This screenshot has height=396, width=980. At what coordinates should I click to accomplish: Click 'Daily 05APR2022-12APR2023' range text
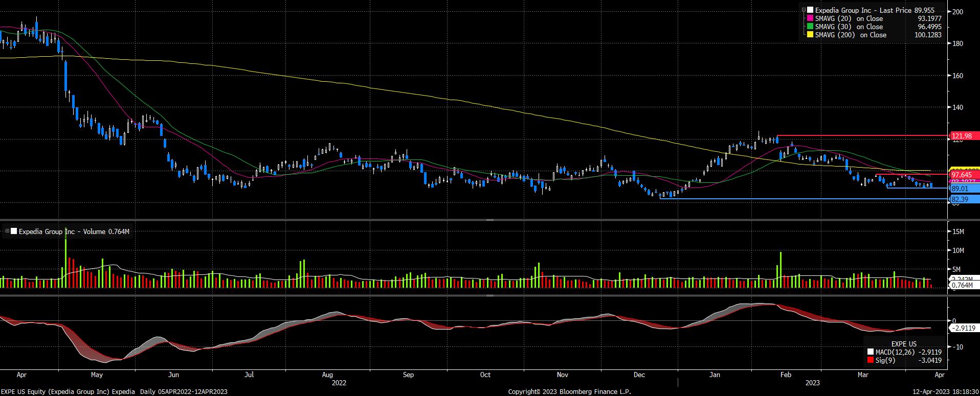coord(183,391)
